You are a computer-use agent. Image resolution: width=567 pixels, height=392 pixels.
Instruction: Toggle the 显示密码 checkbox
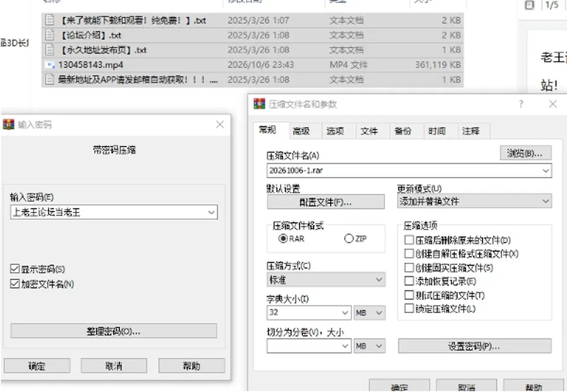(15, 269)
